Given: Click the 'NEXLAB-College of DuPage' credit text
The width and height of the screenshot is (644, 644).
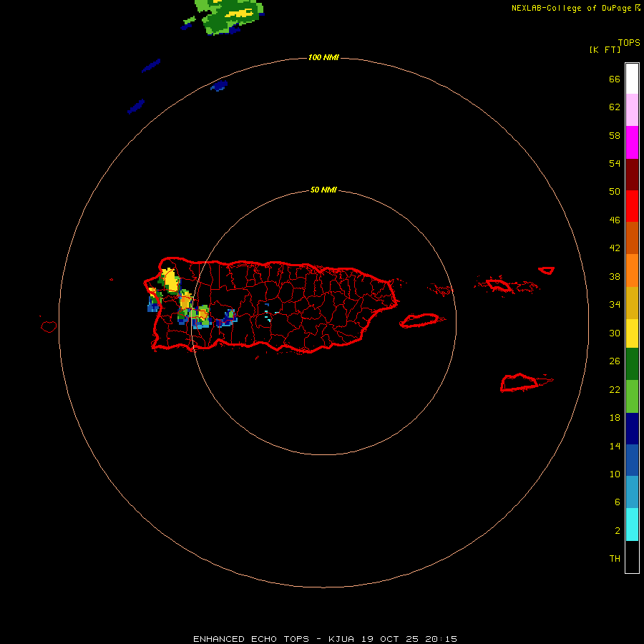Looking at the screenshot, I should [571, 8].
